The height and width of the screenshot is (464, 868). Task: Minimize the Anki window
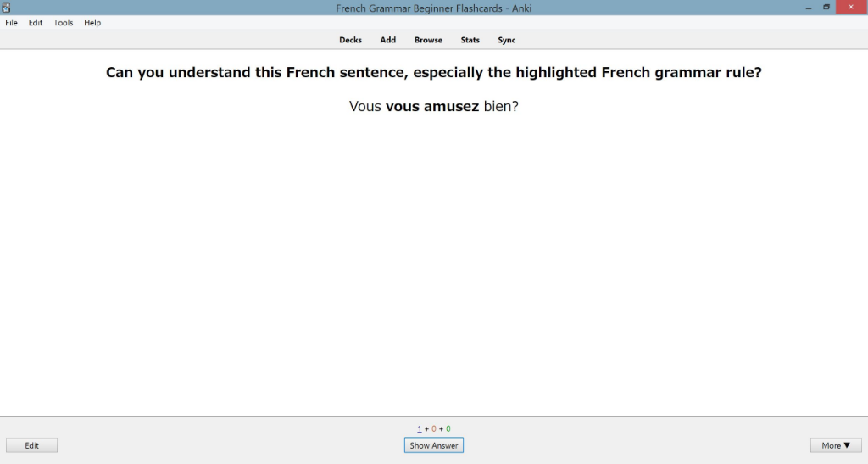809,8
